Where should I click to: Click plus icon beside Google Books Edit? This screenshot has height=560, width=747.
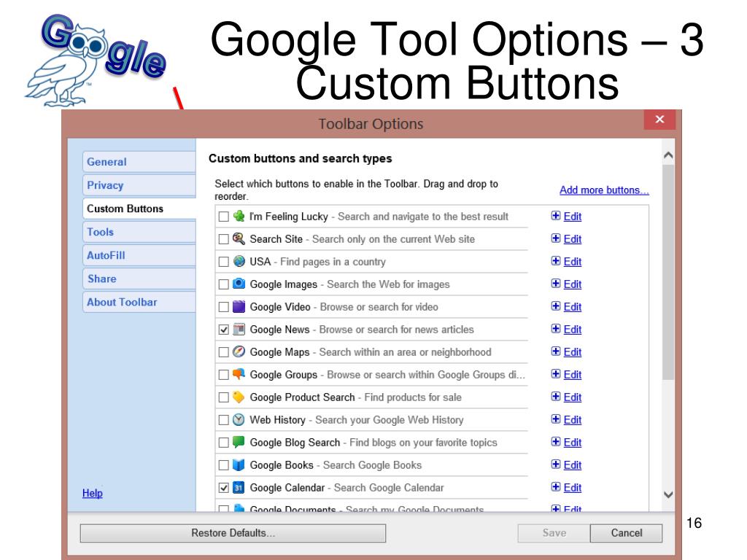[555, 464]
